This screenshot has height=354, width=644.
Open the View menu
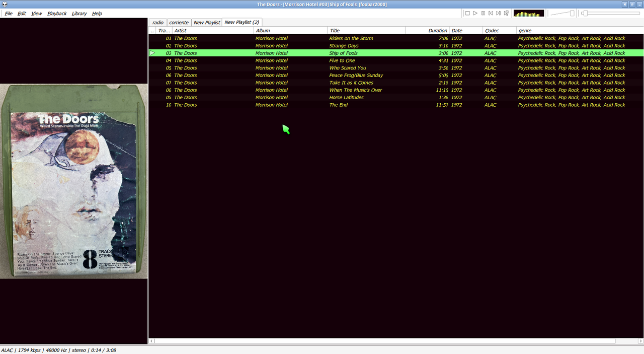coord(37,14)
